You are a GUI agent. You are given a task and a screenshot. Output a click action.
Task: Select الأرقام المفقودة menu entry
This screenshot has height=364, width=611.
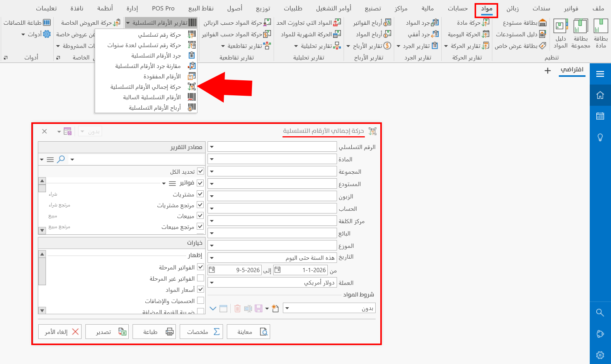tap(146, 76)
